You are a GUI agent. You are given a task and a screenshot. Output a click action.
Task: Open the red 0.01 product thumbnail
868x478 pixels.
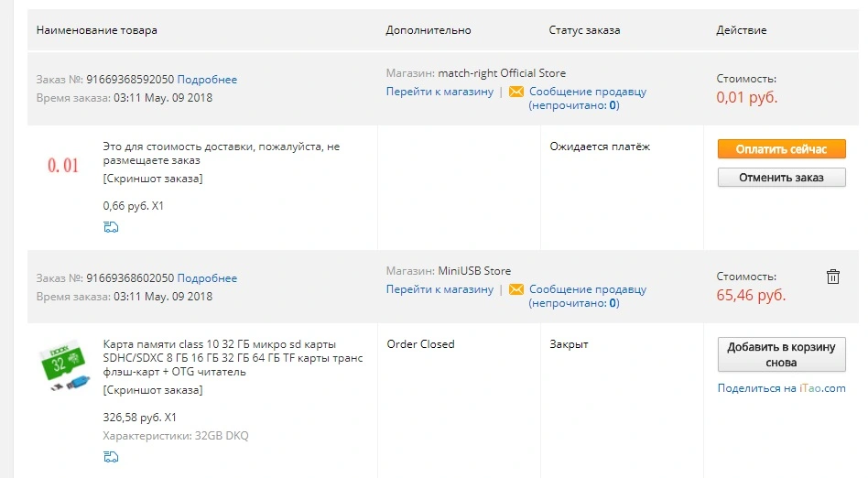coord(63,165)
